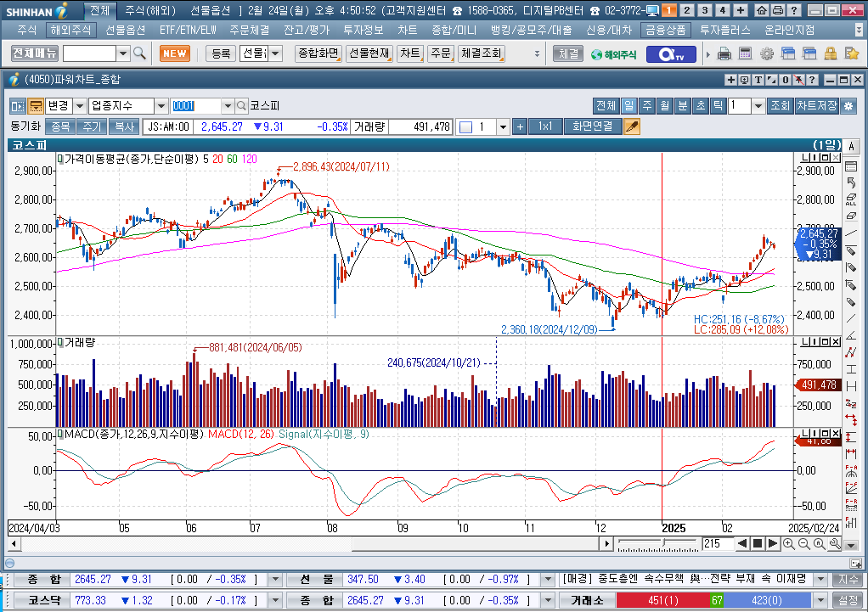This screenshot has width=868, height=612.
Task: Zoom in on the chart with plus magnifier
Action: click(x=789, y=544)
